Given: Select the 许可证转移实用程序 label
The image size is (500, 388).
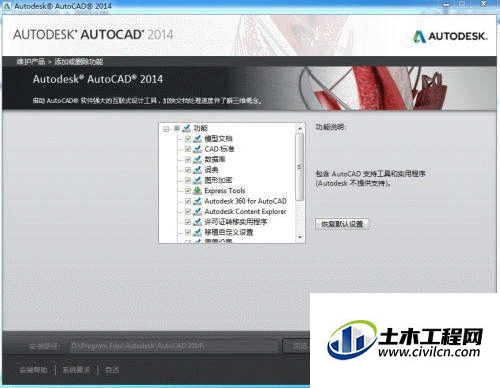Looking at the screenshot, I should click(236, 222).
